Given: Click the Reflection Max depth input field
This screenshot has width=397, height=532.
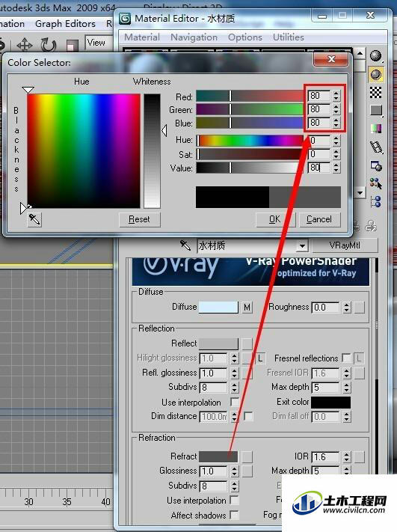Looking at the screenshot, I should (x=325, y=388).
